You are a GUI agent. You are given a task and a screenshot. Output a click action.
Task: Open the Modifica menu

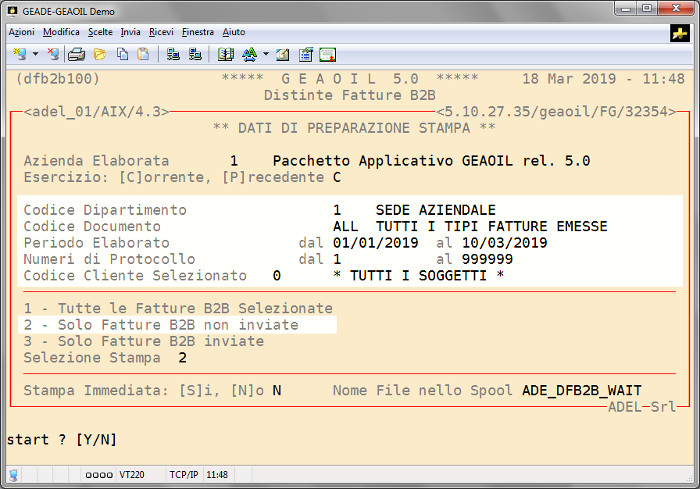click(61, 32)
